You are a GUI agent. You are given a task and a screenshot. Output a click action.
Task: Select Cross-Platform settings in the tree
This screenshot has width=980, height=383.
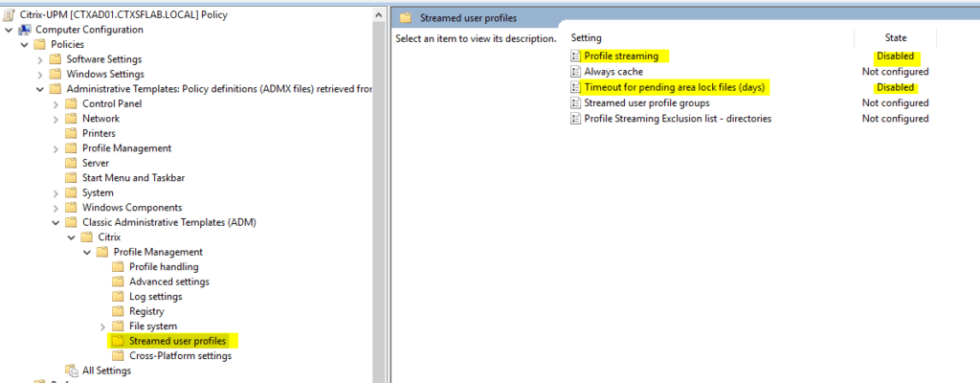coord(181,356)
